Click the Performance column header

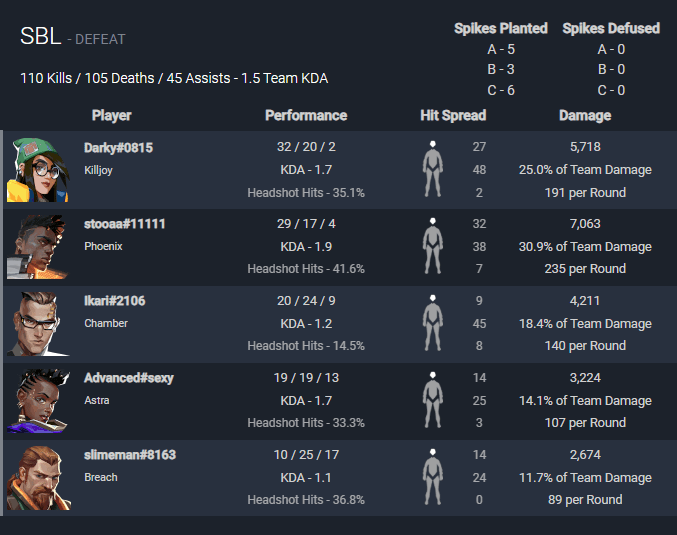pyautogui.click(x=306, y=115)
